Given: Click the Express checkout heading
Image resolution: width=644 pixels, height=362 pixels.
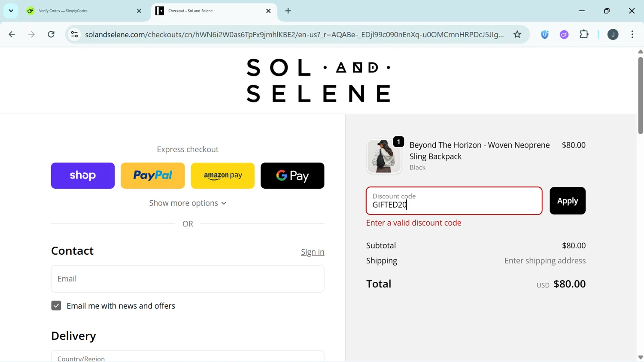Looking at the screenshot, I should click(188, 149).
